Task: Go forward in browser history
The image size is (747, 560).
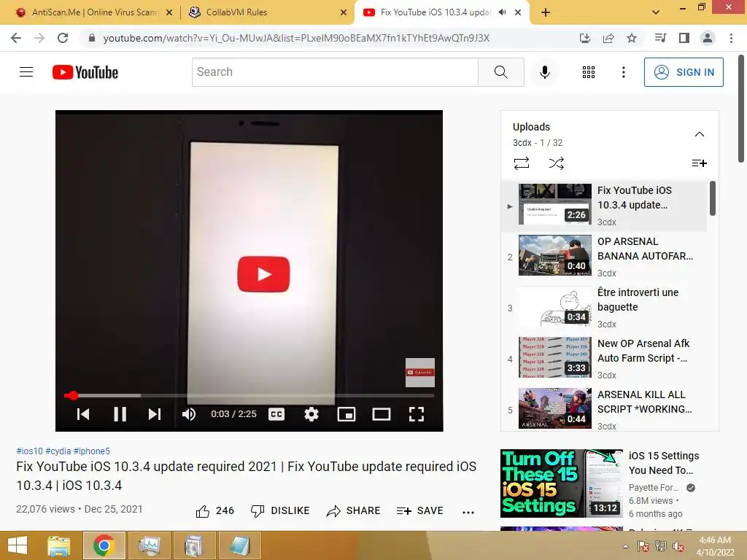Action: pos(39,38)
